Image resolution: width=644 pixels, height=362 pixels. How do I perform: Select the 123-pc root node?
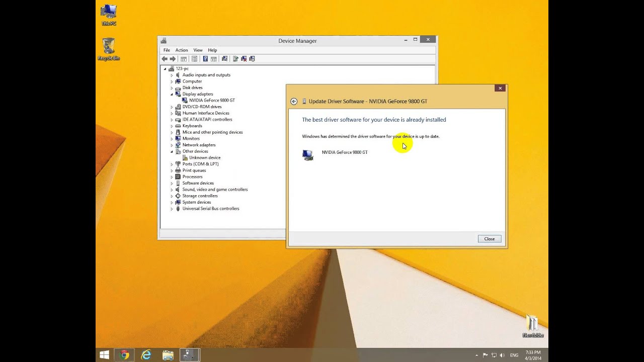(182, 68)
